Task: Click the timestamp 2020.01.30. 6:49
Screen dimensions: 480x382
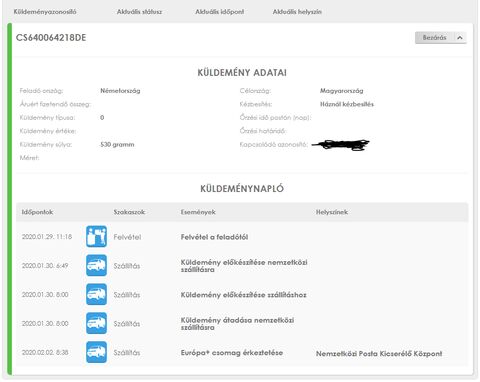Action: [45, 266]
